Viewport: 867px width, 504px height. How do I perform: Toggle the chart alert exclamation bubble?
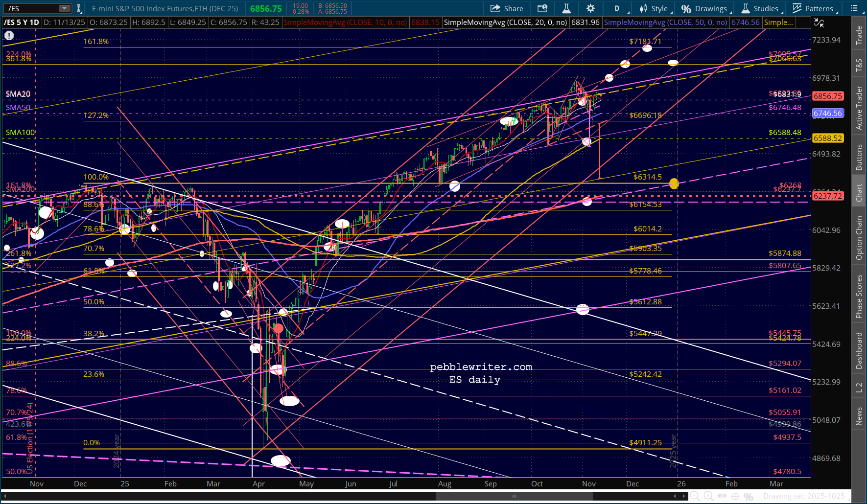coord(9,35)
